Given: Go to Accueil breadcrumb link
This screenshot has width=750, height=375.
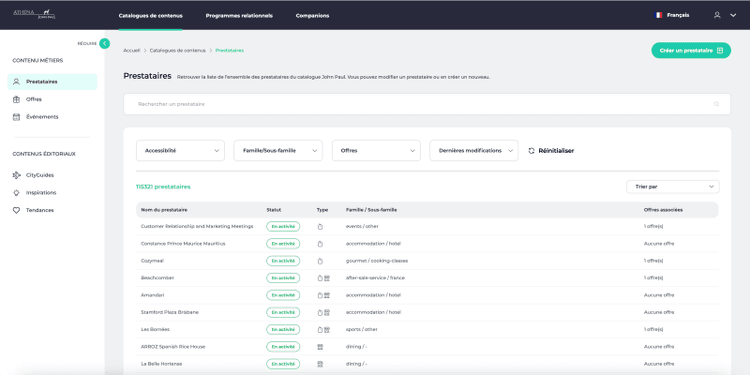Looking at the screenshot, I should (x=132, y=50).
